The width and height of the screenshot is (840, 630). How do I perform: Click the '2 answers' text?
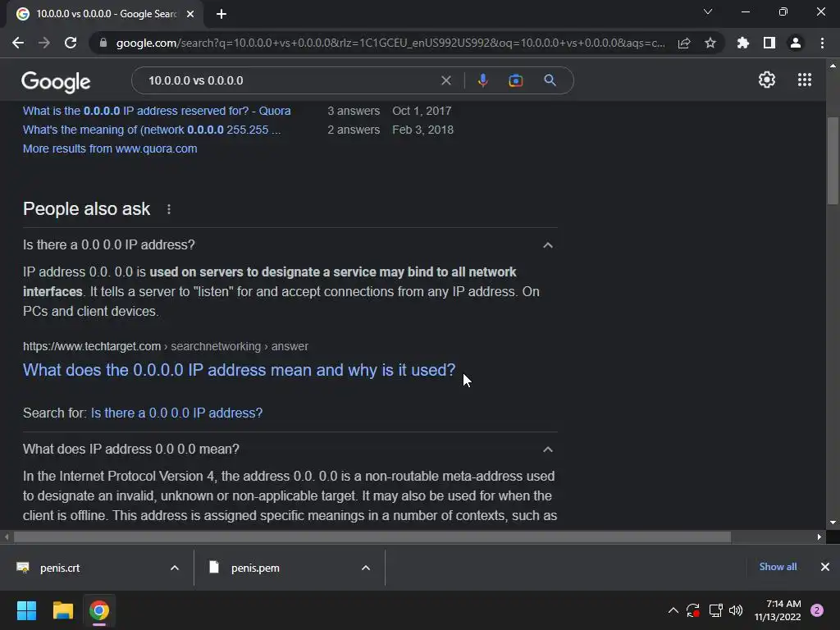[x=354, y=130]
